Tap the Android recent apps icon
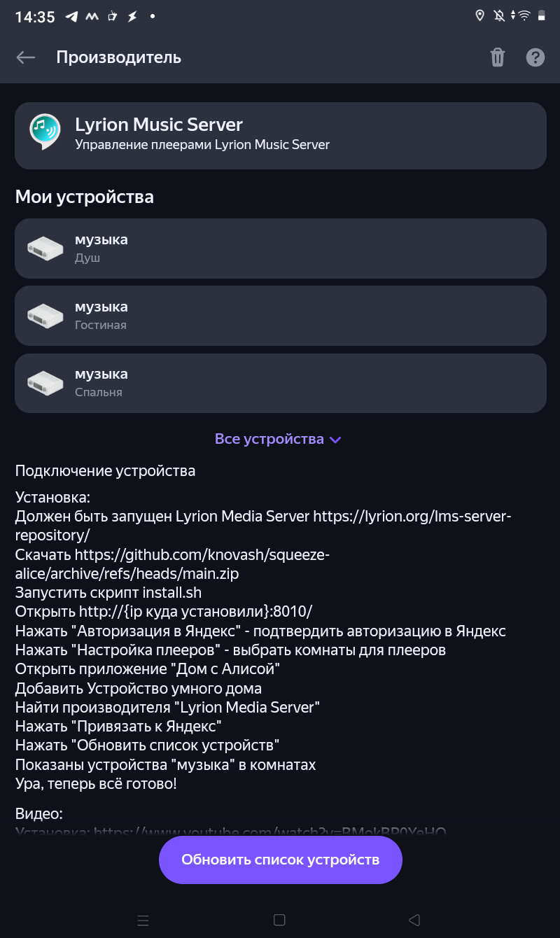Screen dimensions: 560x938 click(x=143, y=920)
